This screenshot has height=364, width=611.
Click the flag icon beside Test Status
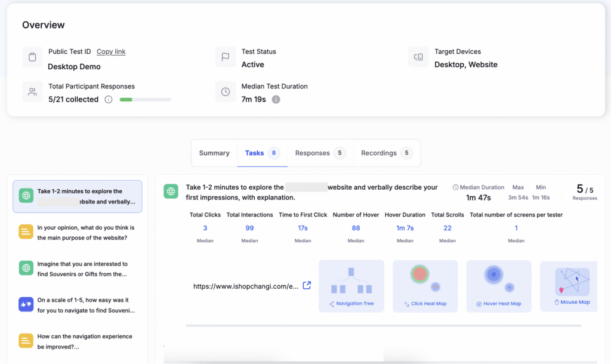226,57
